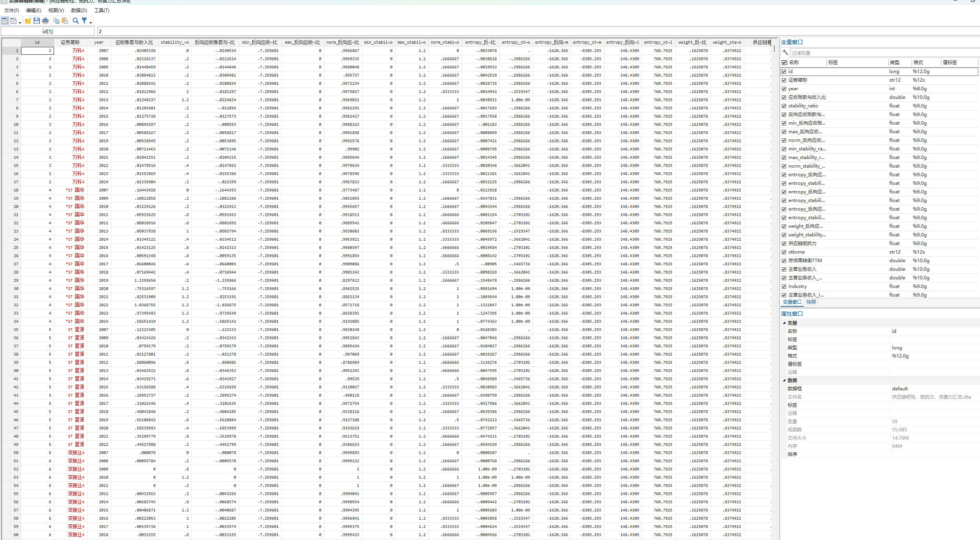This screenshot has height=540, width=980.
Task: Collapse the 数据 section in properties
Action: (x=784, y=380)
